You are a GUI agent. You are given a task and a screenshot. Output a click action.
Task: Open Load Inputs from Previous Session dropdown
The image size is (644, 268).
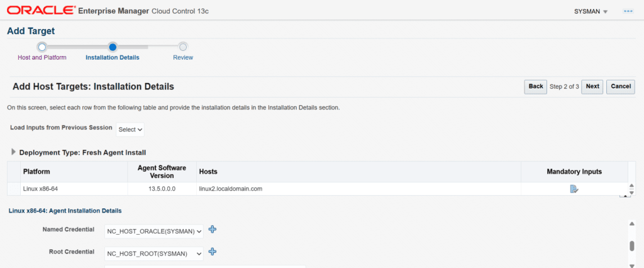pos(130,130)
